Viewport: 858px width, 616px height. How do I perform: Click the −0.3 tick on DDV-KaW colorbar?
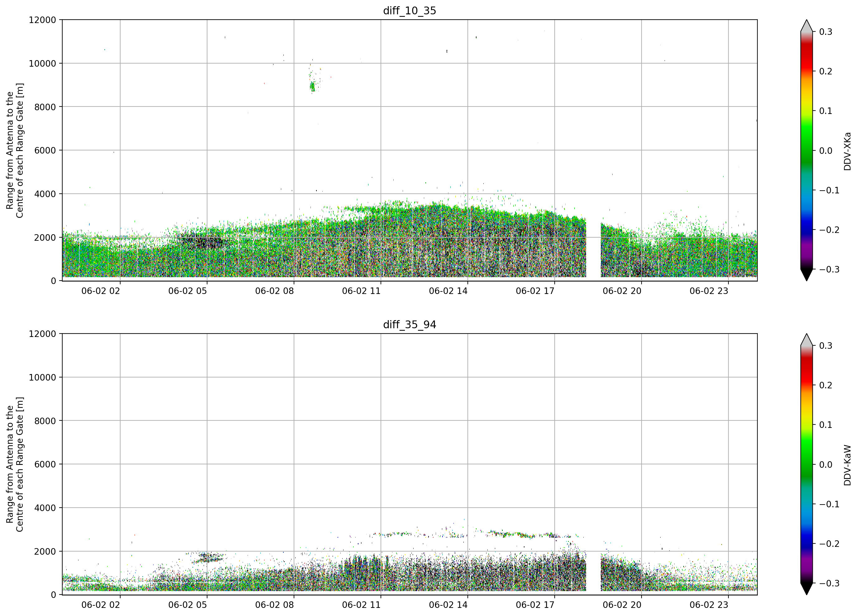pyautogui.click(x=829, y=583)
